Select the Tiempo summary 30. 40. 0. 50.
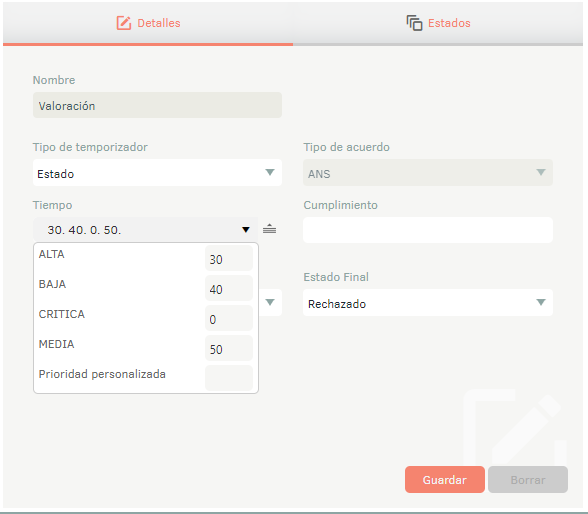The width and height of the screenshot is (588, 514). (84, 230)
